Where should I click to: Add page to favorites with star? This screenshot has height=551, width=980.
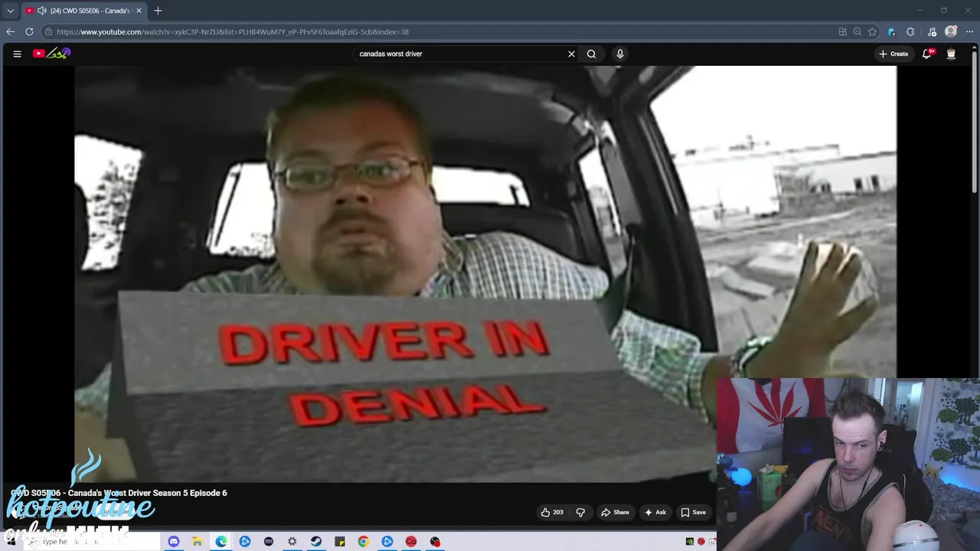tap(872, 31)
